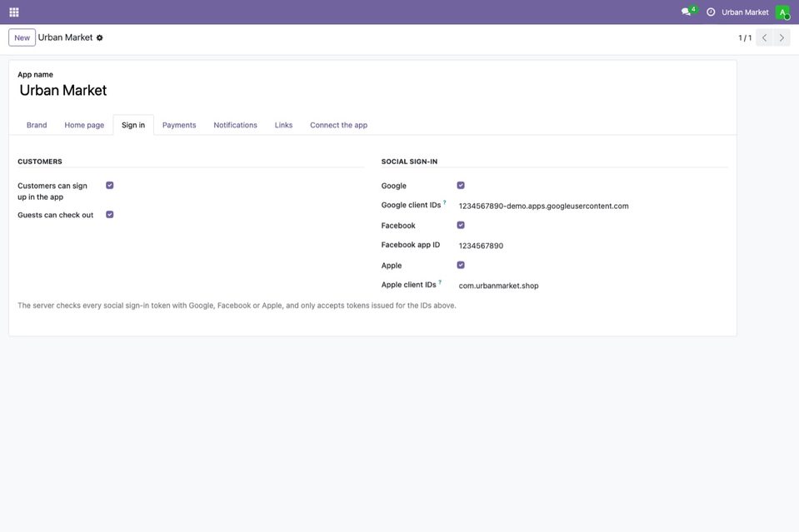This screenshot has height=532, width=799.
Task: Click the Facebook app ID label
Action: 410,245
